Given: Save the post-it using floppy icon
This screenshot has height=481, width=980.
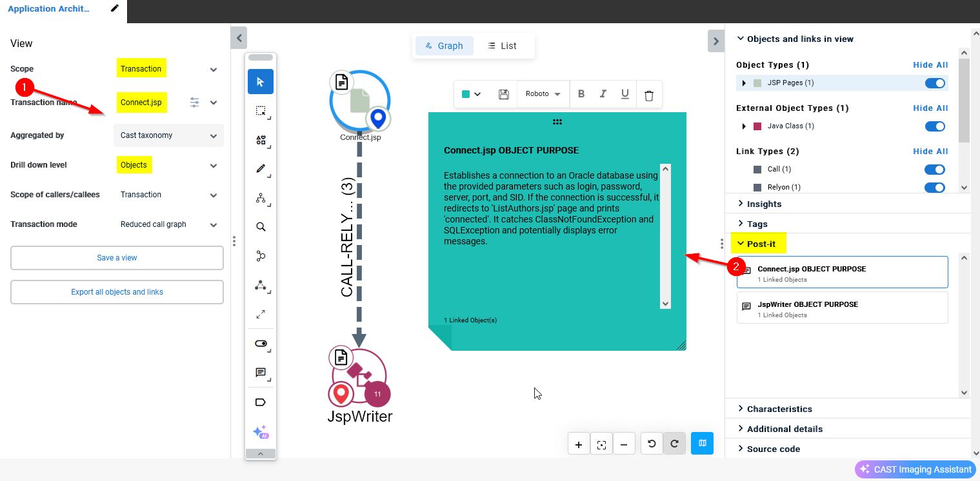Looking at the screenshot, I should click(x=504, y=94).
